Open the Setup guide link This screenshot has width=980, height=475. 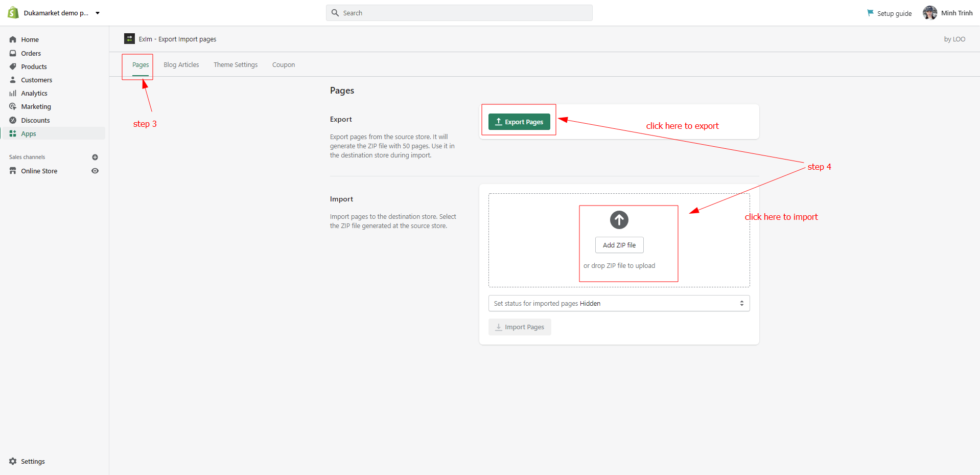(890, 13)
